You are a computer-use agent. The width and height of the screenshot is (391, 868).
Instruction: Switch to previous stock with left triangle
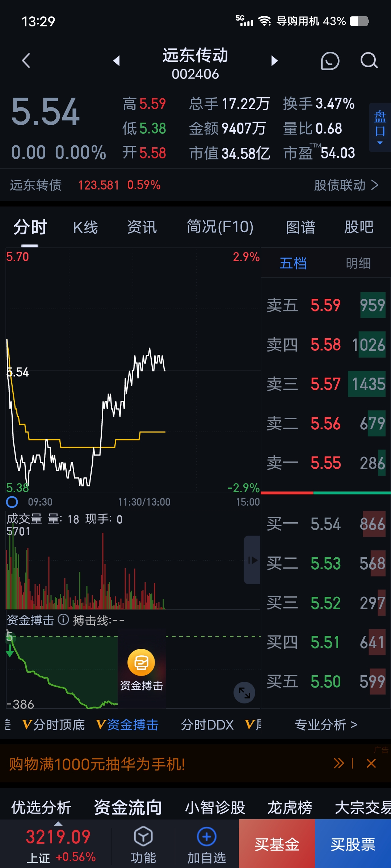116,61
